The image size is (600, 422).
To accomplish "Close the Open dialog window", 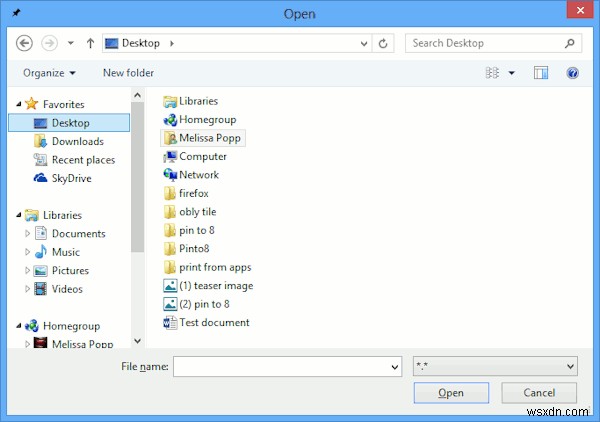I will (580, 10).
